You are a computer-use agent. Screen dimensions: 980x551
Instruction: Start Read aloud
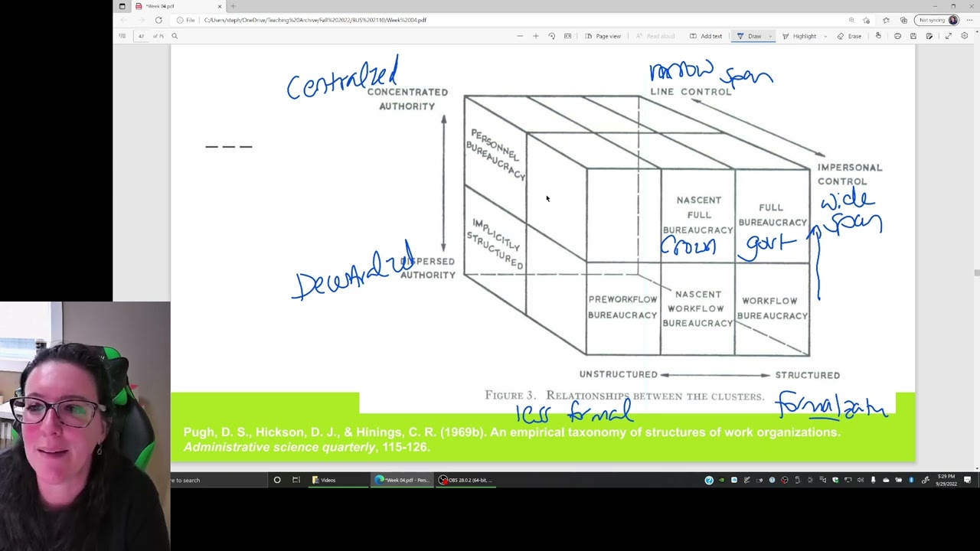click(655, 36)
